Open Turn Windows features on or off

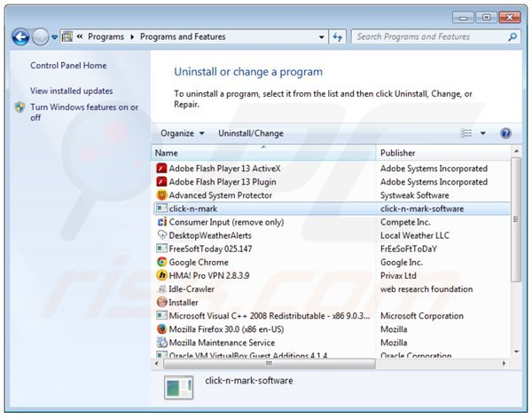pos(84,112)
